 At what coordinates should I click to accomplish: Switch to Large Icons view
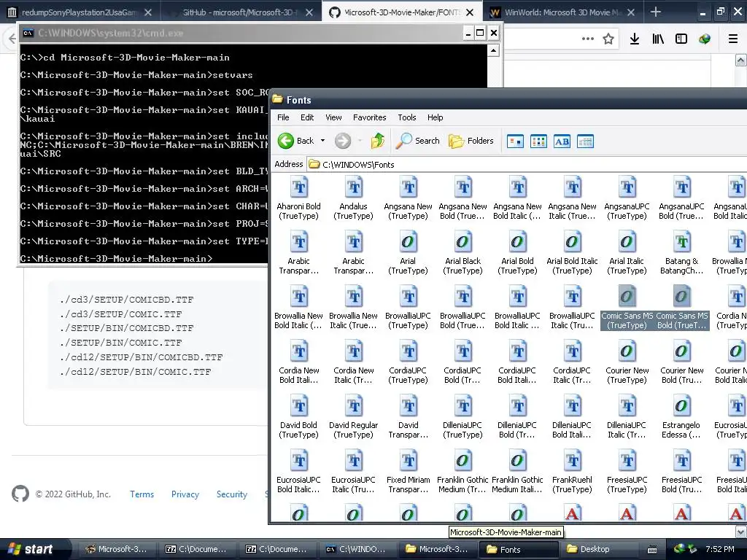(x=515, y=141)
